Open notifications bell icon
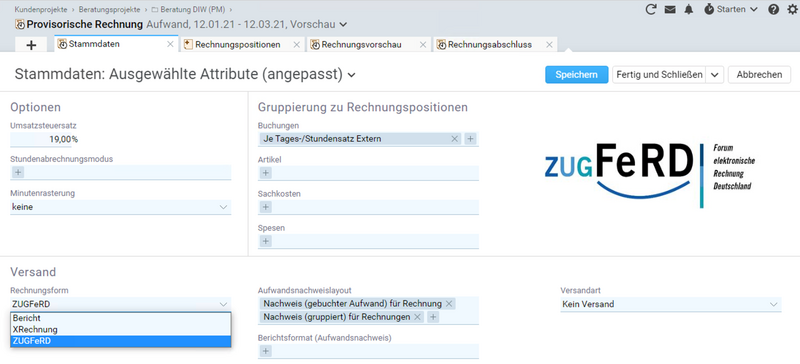The width and height of the screenshot is (800, 364). (x=689, y=9)
